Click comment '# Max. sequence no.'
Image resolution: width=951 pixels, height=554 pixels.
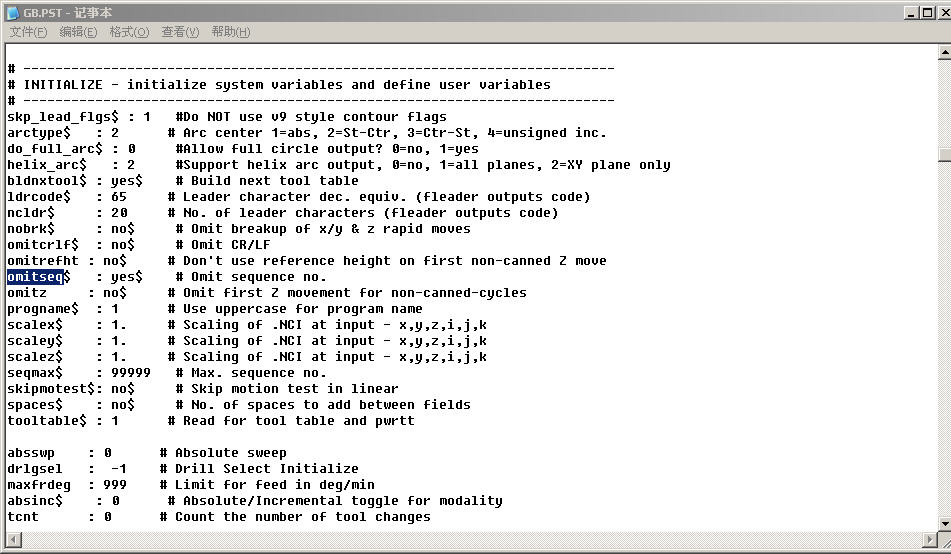(x=251, y=373)
